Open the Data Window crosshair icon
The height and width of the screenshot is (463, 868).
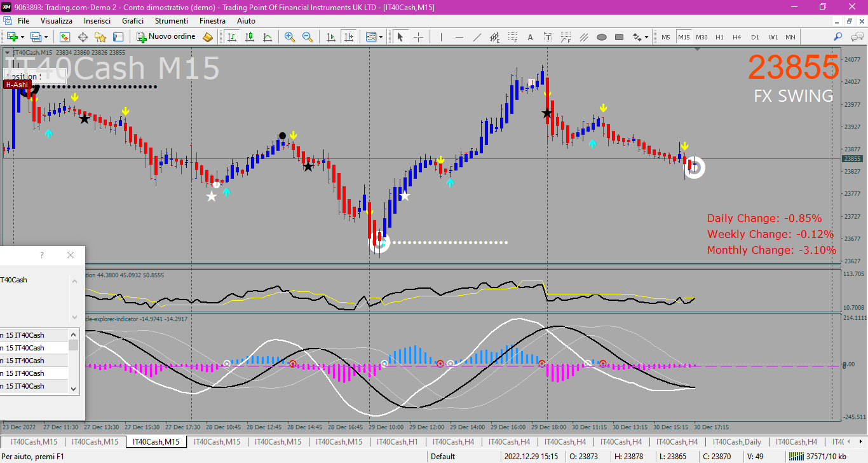(x=83, y=37)
